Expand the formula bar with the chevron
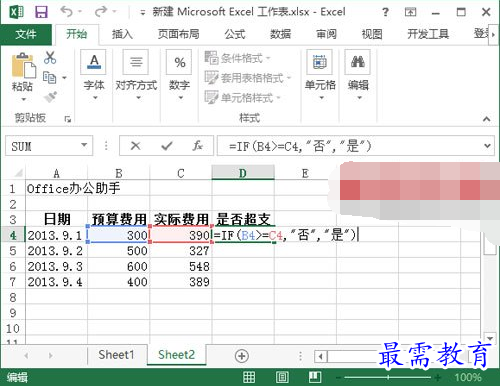Image resolution: width=500 pixels, height=386 pixels. click(x=487, y=146)
